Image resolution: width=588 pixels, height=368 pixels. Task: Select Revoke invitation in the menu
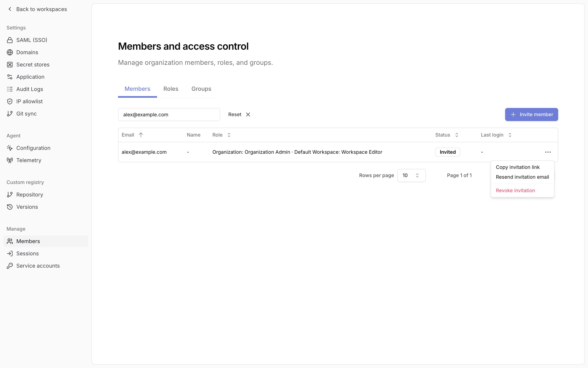(522, 191)
